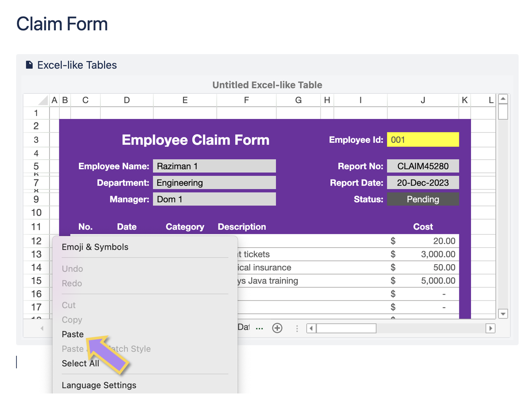This screenshot has height=409, width=532.
Task: Click the select-all corner triangle of the grid
Action: tap(43, 100)
